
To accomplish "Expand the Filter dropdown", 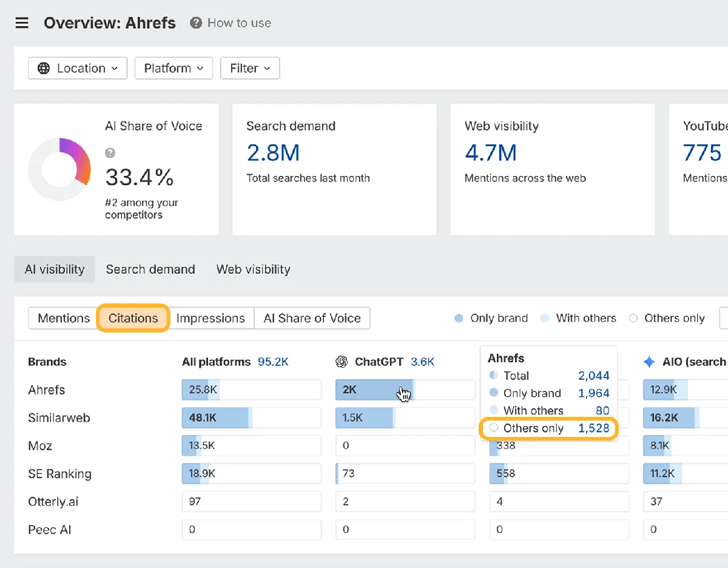I will (x=250, y=68).
